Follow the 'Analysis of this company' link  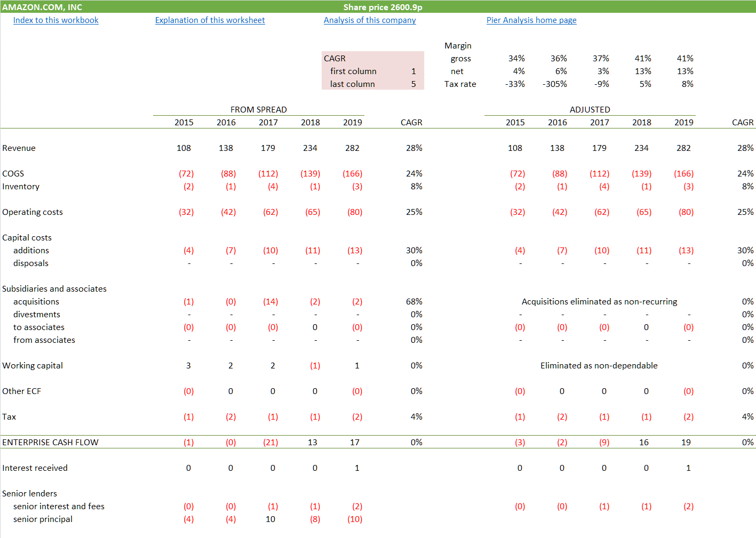coord(370,20)
